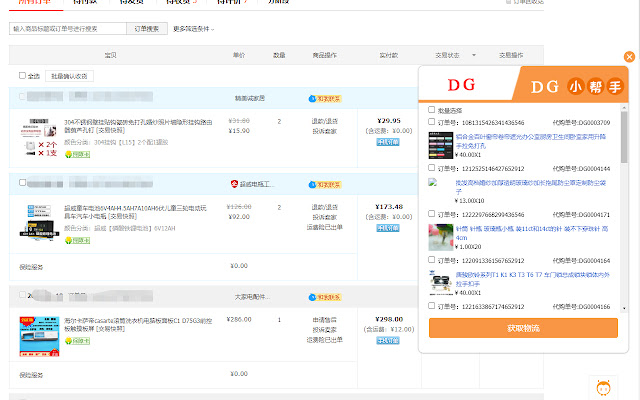Open the car door lock T1 K1 K3 product link
Viewport: 640px width, 400px height.
(x=532, y=279)
